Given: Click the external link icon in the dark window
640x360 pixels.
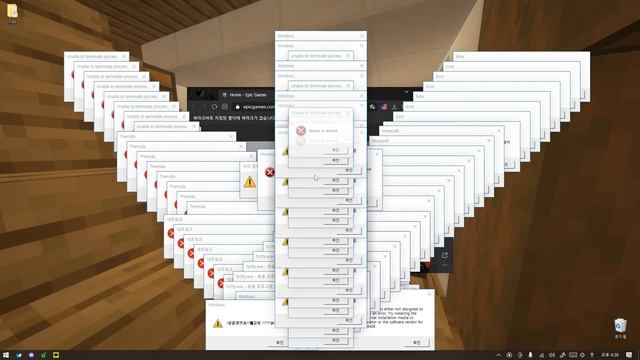Looking at the screenshot, I should coord(444,255).
